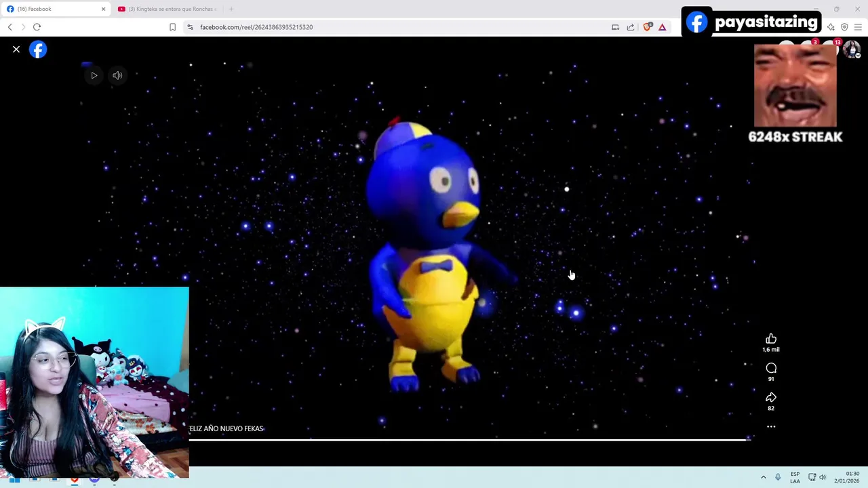
Task: Open the browser main menu
Action: click(x=858, y=27)
